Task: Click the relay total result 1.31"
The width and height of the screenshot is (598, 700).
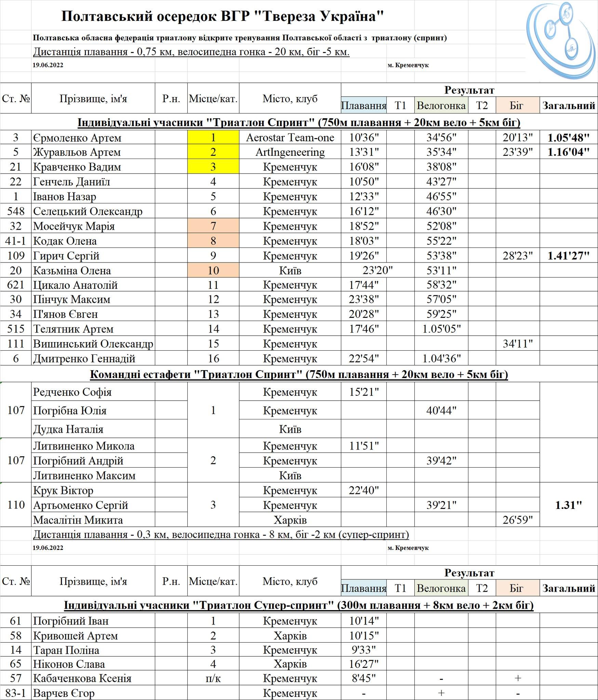Action: pyautogui.click(x=568, y=505)
